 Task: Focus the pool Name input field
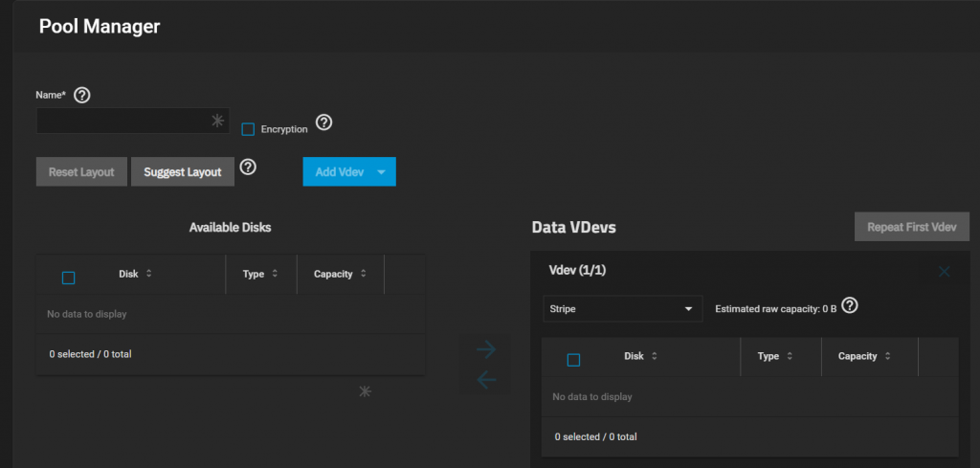point(132,121)
